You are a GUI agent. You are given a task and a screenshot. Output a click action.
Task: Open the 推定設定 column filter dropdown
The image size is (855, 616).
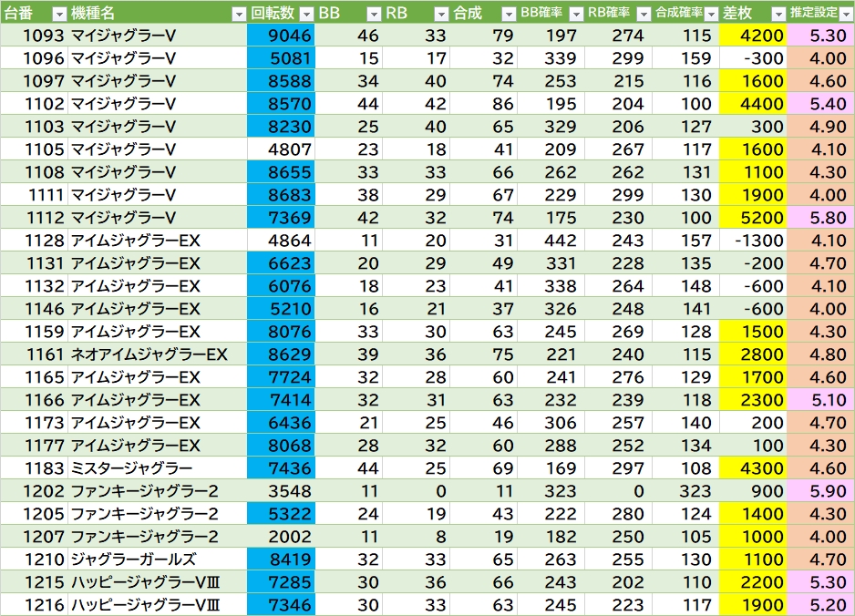pos(846,15)
